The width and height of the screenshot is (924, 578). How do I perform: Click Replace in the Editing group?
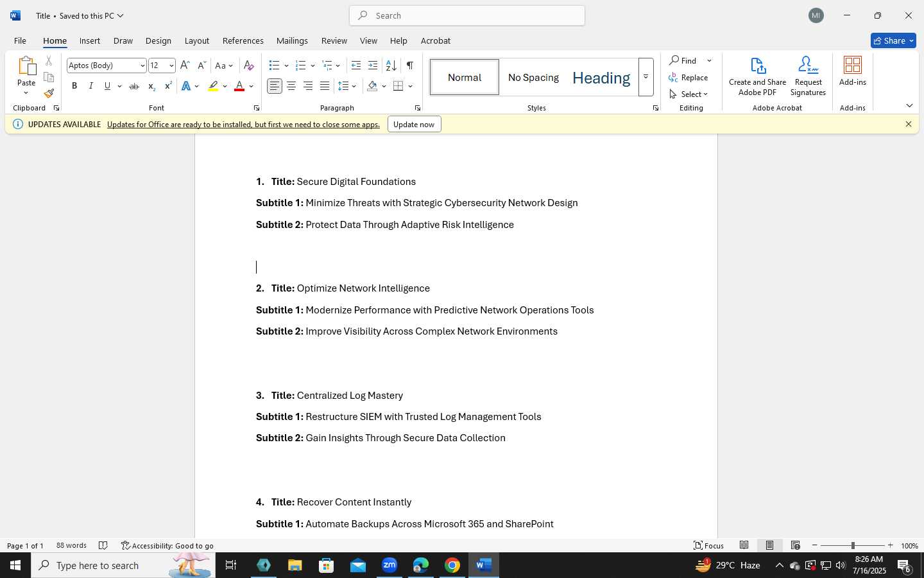pyautogui.click(x=689, y=77)
